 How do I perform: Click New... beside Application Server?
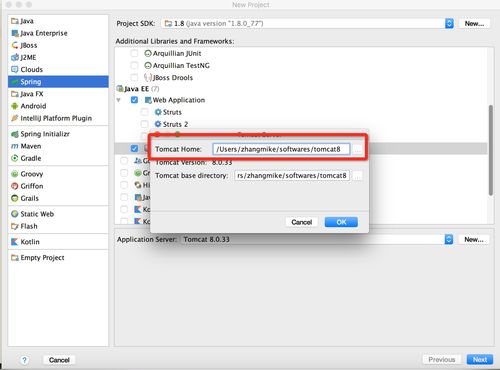click(x=474, y=239)
